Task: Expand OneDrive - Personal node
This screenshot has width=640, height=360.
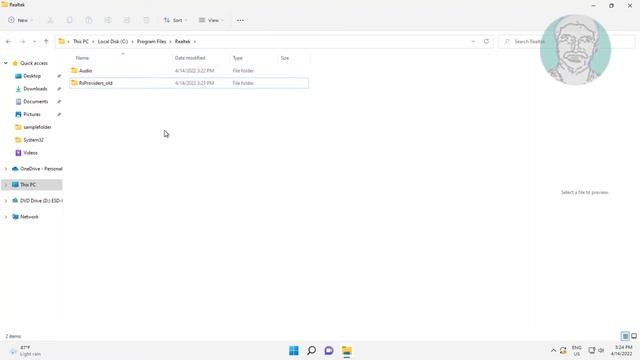Action: point(6,169)
